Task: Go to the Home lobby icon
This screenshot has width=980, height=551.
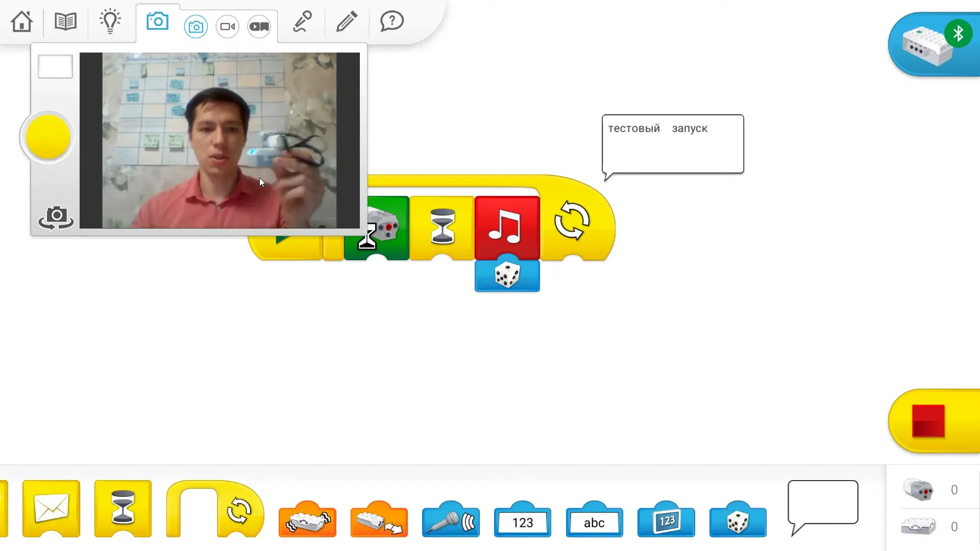Action: coord(22,21)
